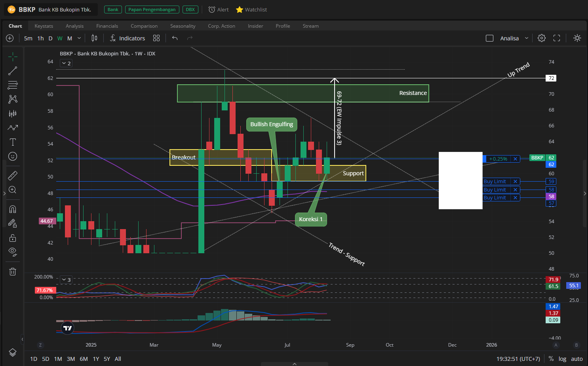Expand the timeframe dropdown arrow
Image resolution: width=588 pixels, height=366 pixels.
tap(79, 38)
